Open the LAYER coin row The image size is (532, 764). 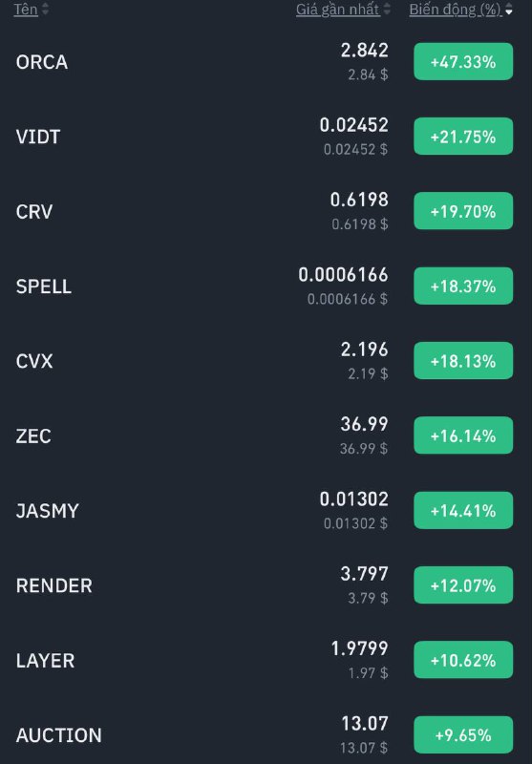pyautogui.click(x=266, y=660)
